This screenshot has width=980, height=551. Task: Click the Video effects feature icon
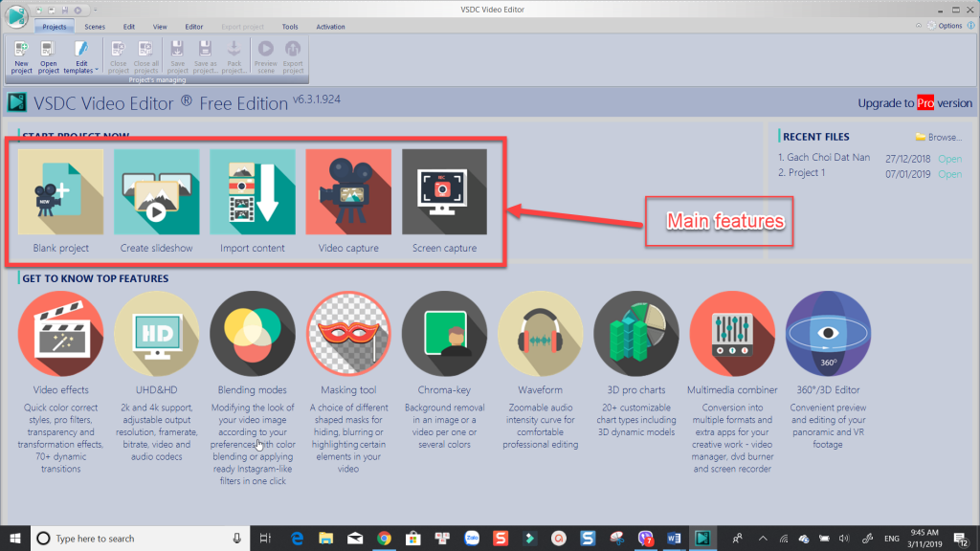[x=60, y=334]
